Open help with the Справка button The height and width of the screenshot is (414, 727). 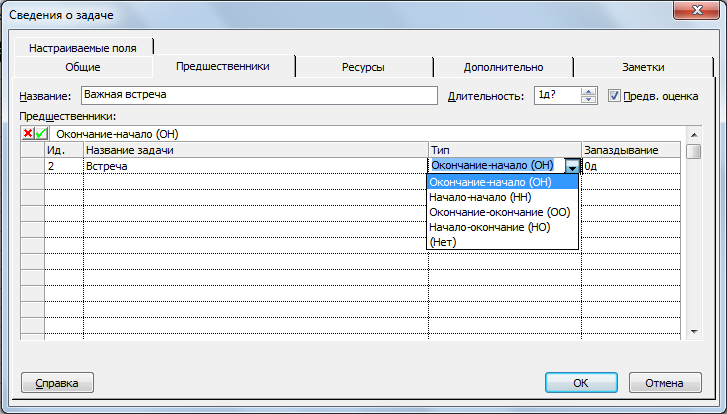pos(57,383)
